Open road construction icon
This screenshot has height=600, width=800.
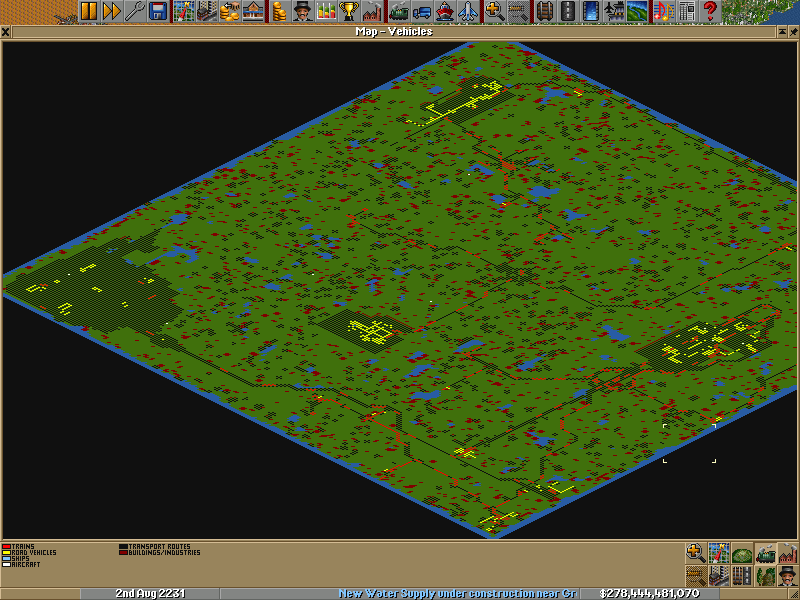[567, 11]
